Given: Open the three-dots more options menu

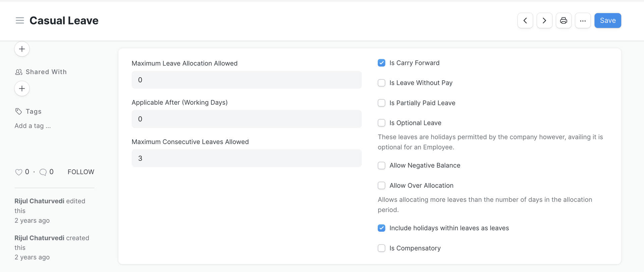Looking at the screenshot, I should click(583, 20).
